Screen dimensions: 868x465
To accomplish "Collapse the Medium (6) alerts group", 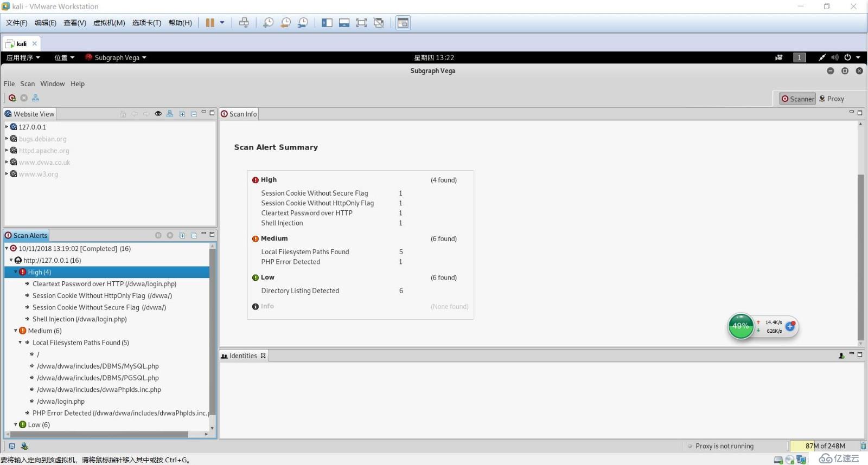I will tap(16, 331).
